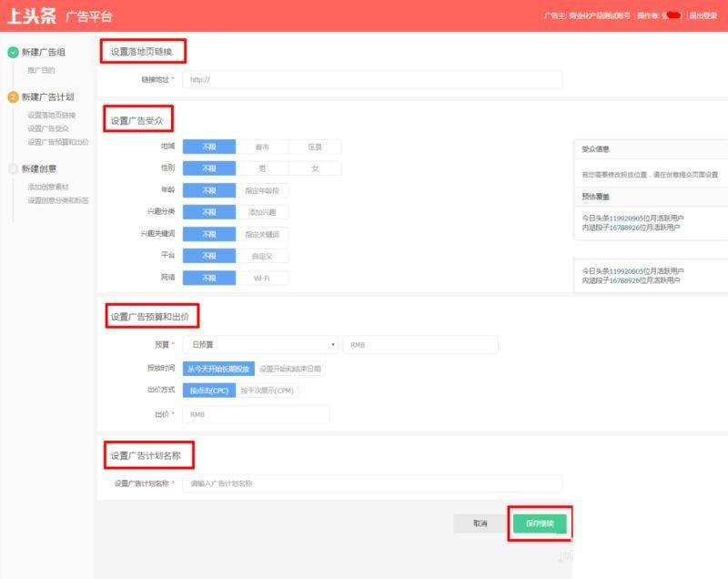Click the gray step 3 circle beside 新建创意
Screen dimensions: 728x579
coord(13,168)
